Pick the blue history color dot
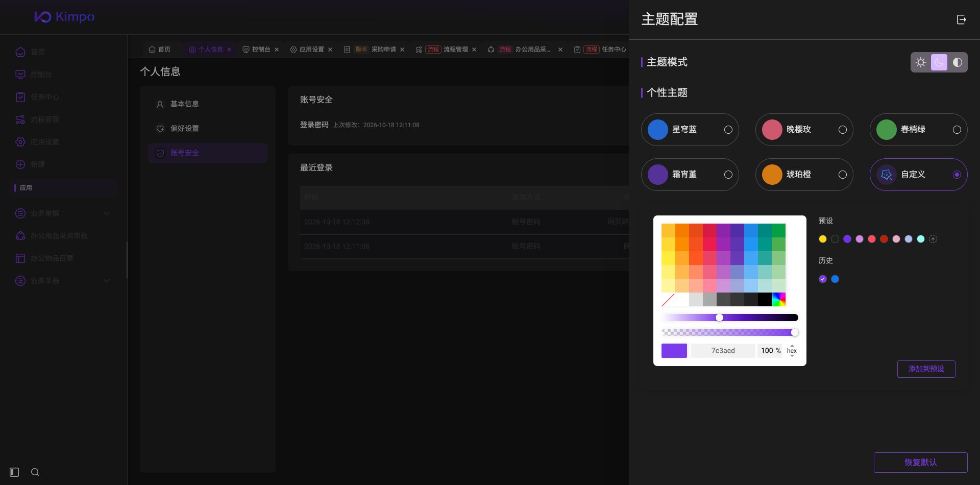Screen dimensions: 980x485 click(x=835, y=279)
